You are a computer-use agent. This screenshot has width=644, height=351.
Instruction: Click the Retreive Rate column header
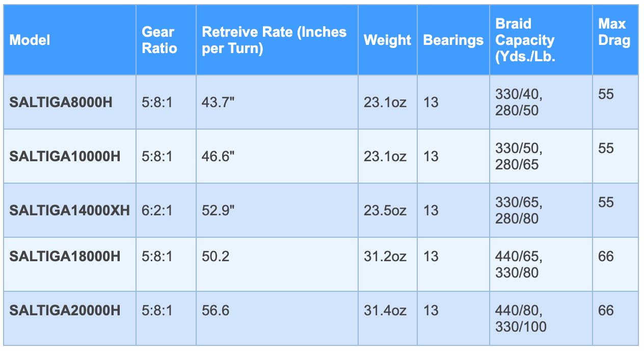tap(274, 40)
